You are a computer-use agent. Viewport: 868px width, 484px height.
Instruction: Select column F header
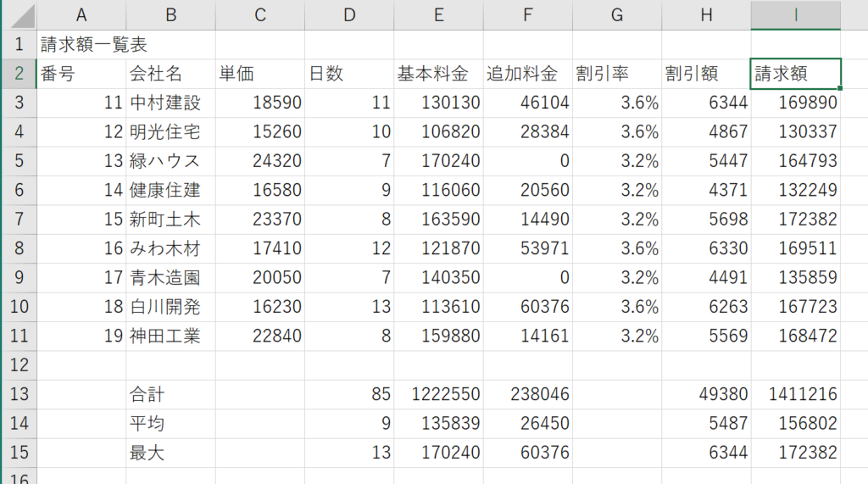click(x=527, y=15)
